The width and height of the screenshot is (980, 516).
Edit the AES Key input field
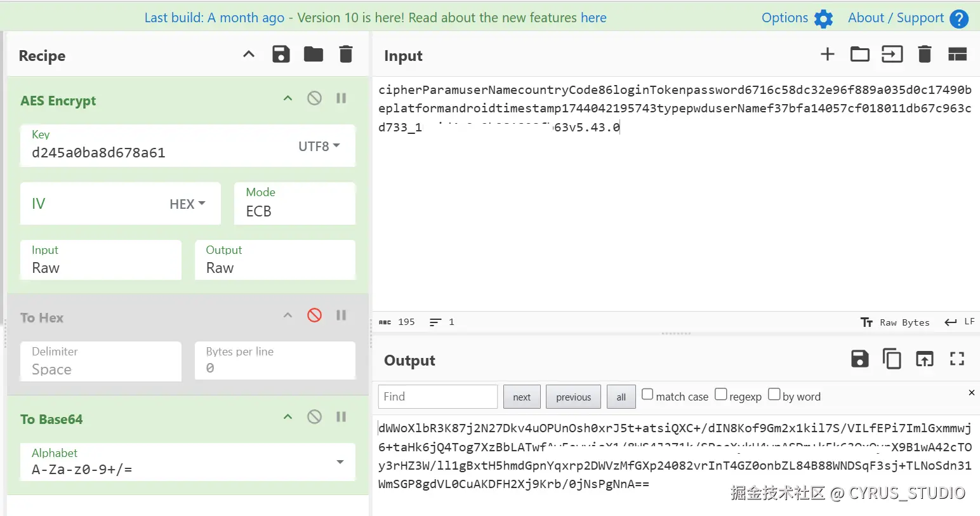159,152
